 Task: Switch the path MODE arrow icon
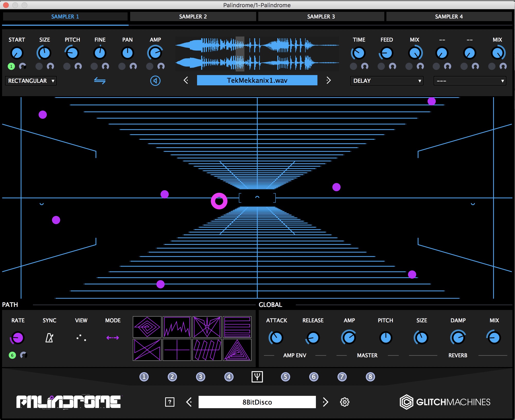click(x=113, y=338)
